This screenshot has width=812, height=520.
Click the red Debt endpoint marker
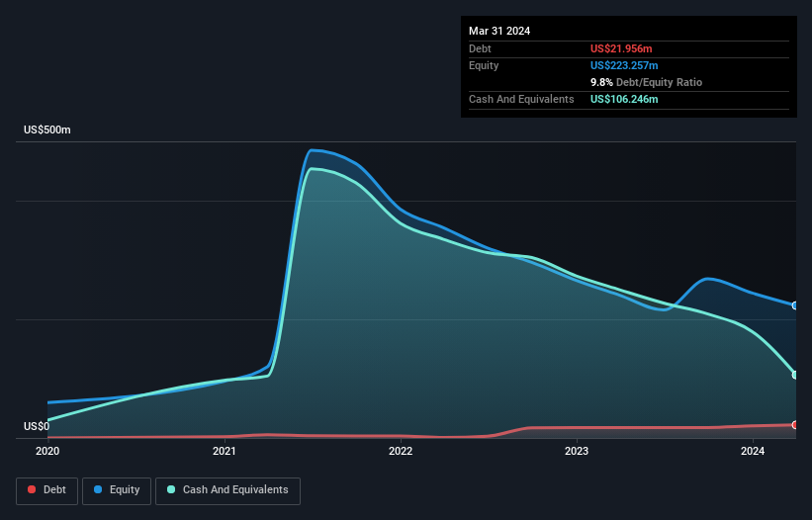pos(795,425)
